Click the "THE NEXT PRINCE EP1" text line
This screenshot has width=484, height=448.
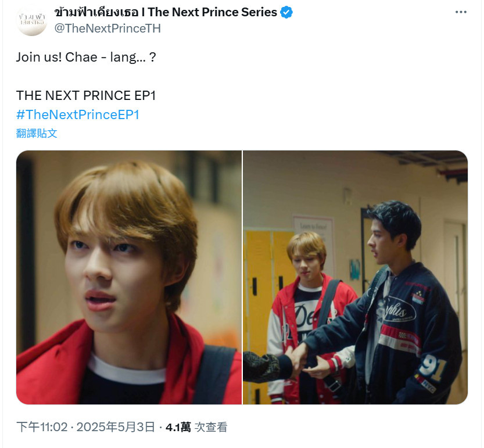pos(86,96)
